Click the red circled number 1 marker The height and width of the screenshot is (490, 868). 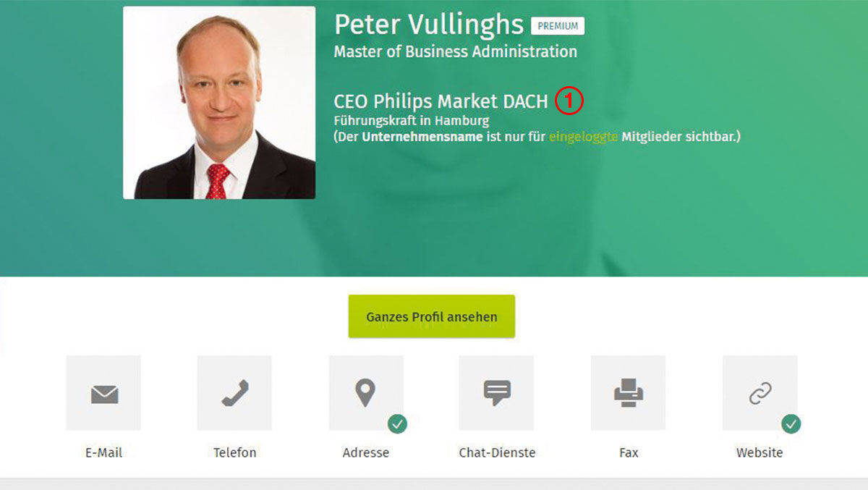[569, 101]
